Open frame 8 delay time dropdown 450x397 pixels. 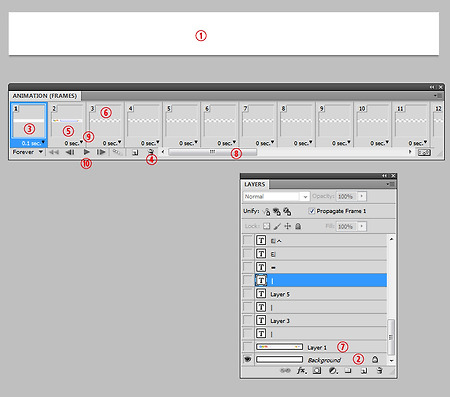tap(303, 143)
